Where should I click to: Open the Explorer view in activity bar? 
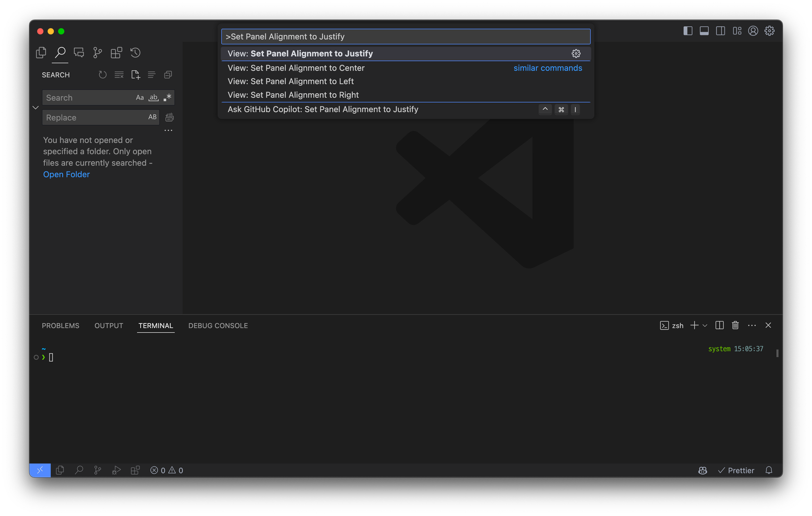pos(41,53)
